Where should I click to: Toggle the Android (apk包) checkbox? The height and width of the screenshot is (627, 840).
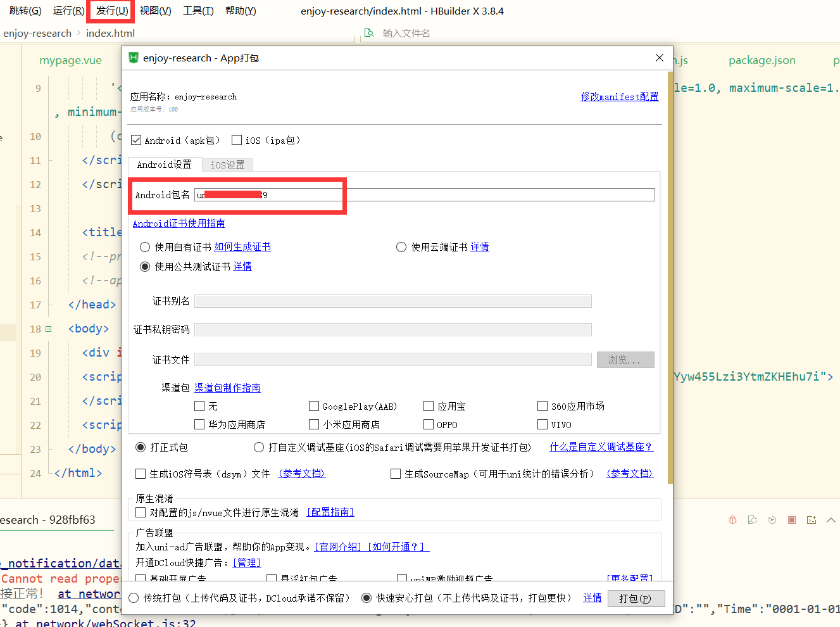coord(136,140)
